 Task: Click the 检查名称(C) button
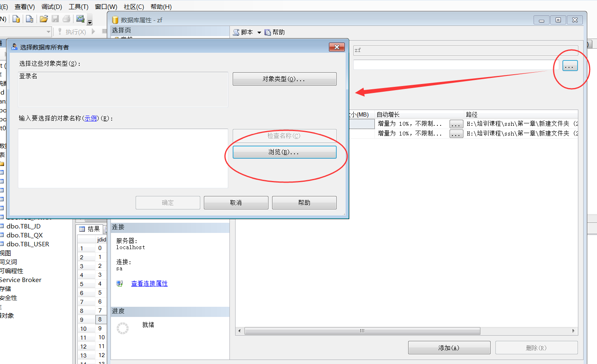tap(284, 136)
